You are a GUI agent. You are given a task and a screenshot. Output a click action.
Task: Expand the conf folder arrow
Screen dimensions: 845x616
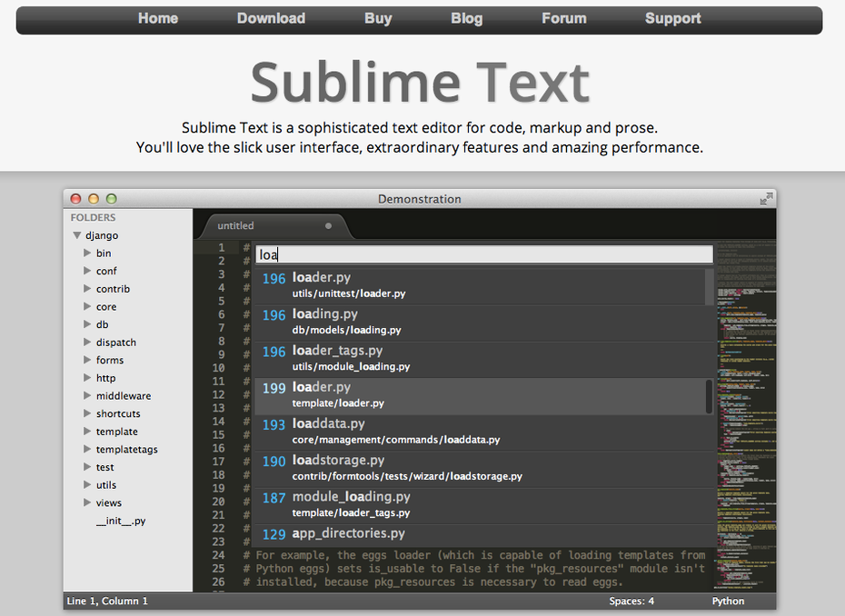(87, 271)
